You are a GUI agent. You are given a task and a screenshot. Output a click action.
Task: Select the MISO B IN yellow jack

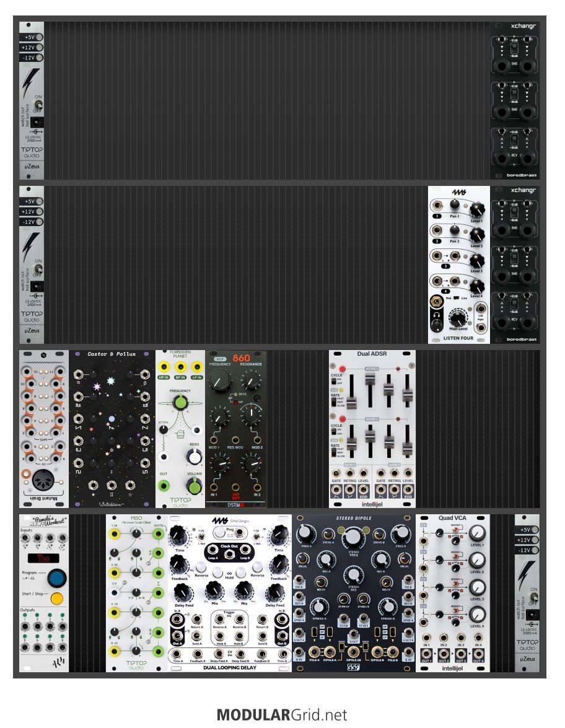coord(114,650)
